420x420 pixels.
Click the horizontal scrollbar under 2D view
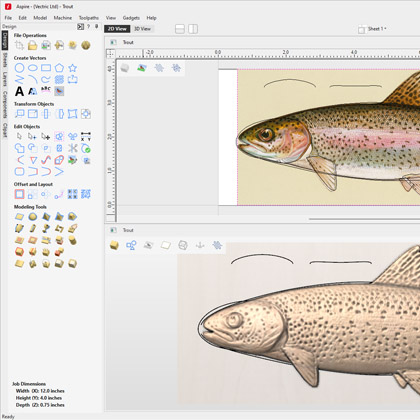[364, 219]
